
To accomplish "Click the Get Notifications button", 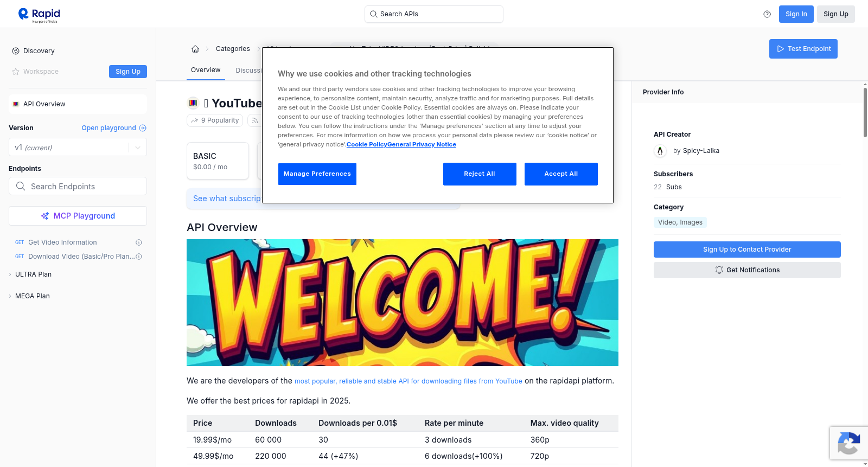I will pos(747,270).
